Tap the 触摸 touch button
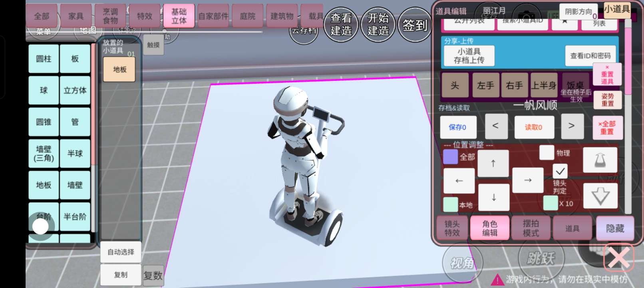 [x=153, y=45]
